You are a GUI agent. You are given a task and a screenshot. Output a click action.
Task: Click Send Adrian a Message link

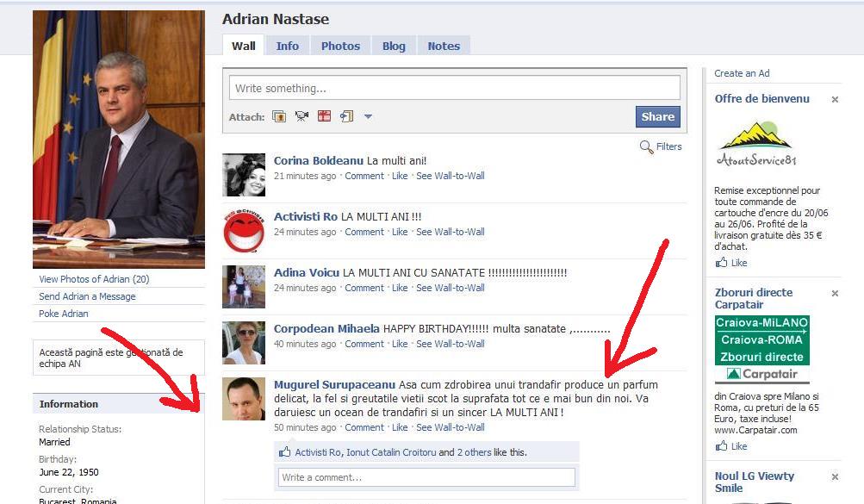[87, 296]
